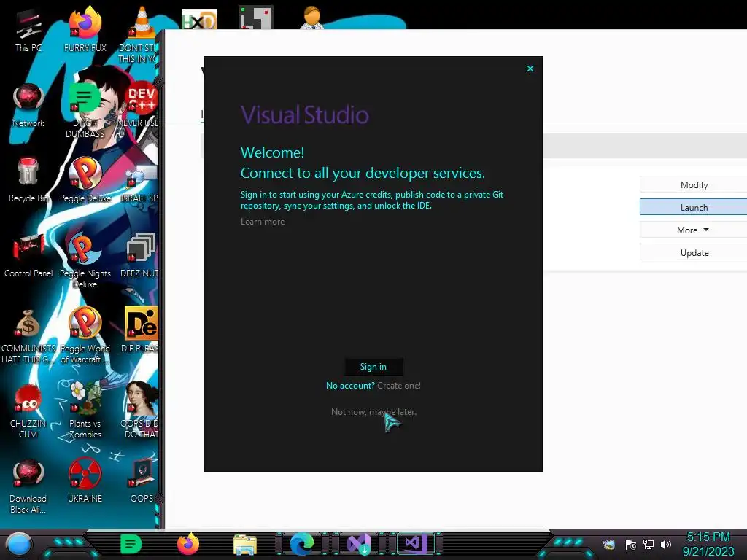Select the green chat bubble desktop icon
This screenshot has height=560, width=747.
coord(85,109)
